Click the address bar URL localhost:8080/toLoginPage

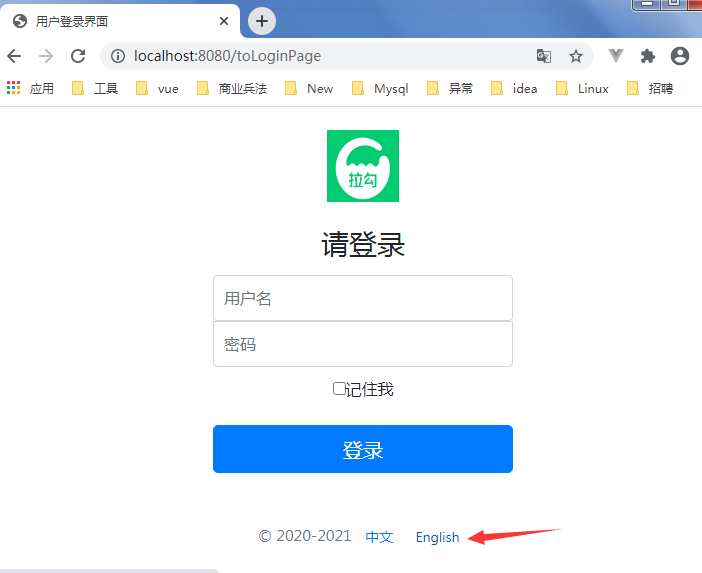coord(227,56)
